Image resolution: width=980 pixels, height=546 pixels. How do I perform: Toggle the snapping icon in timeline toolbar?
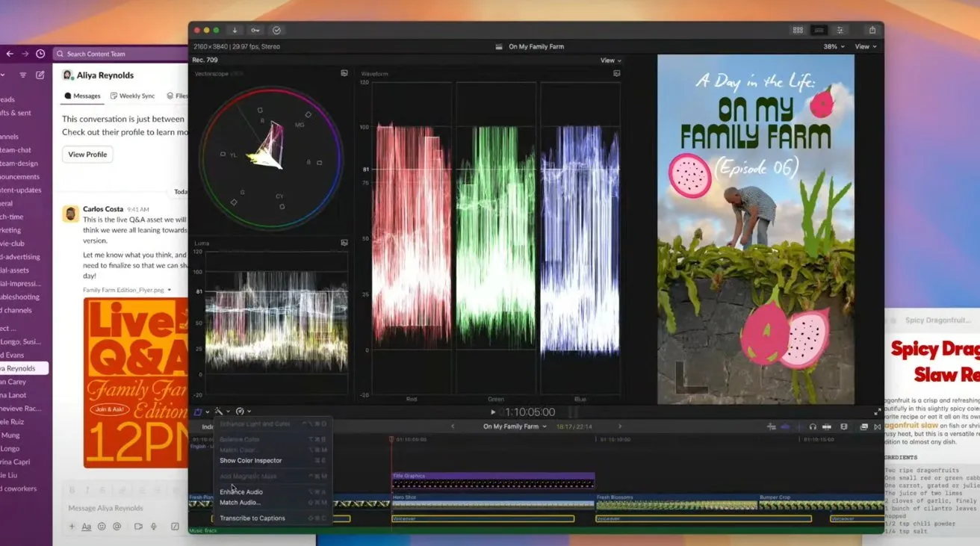point(828,426)
